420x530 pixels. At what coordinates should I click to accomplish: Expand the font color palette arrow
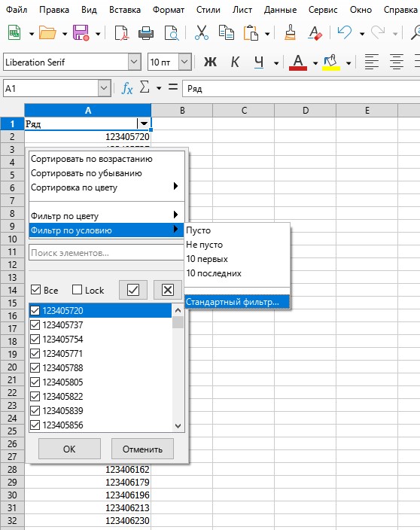315,63
